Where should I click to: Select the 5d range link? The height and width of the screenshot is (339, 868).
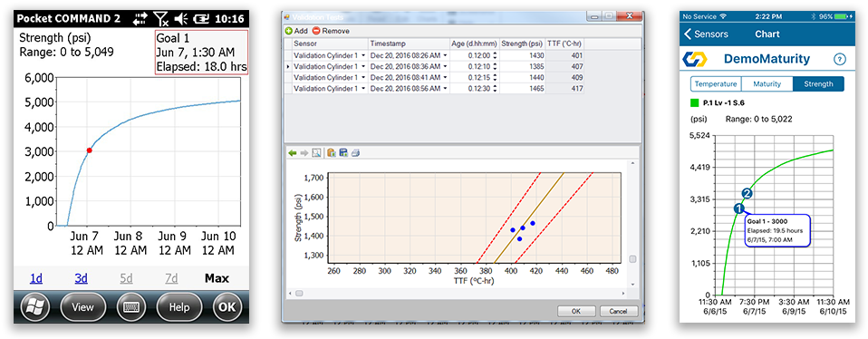click(127, 278)
